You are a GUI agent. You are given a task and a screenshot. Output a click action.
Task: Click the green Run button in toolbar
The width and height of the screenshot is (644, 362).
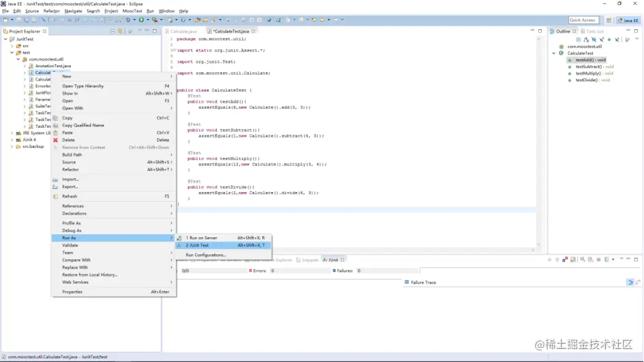pos(141,20)
